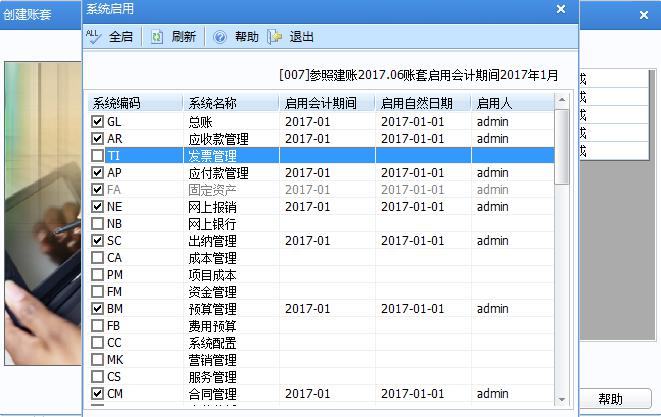Enable the MK 营销管理 checkbox
This screenshot has height=417, width=661.
[97, 360]
